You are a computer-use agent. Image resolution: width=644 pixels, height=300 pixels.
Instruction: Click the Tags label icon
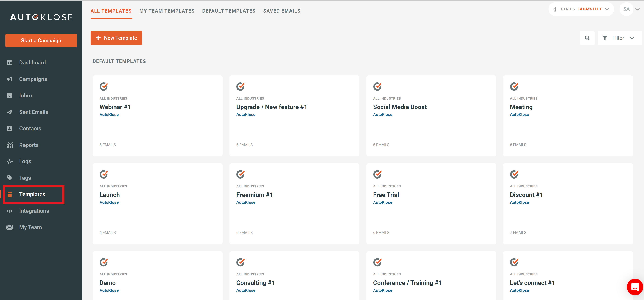9,178
